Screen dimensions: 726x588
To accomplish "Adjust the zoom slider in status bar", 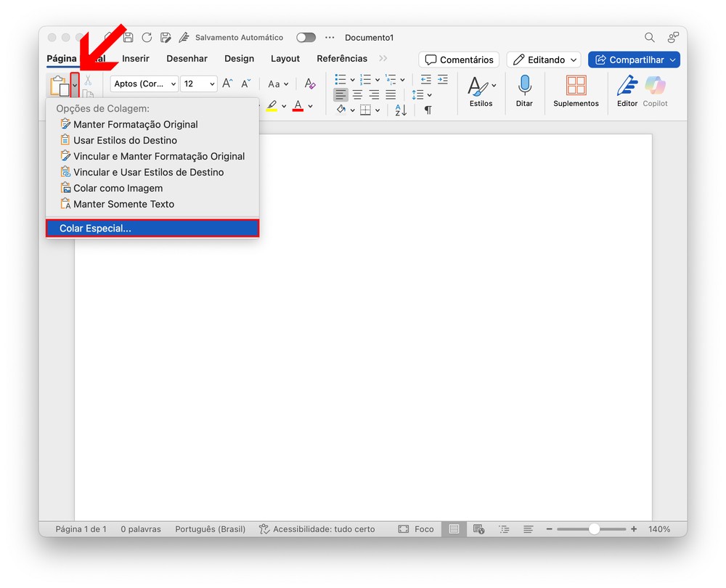I will pyautogui.click(x=594, y=529).
